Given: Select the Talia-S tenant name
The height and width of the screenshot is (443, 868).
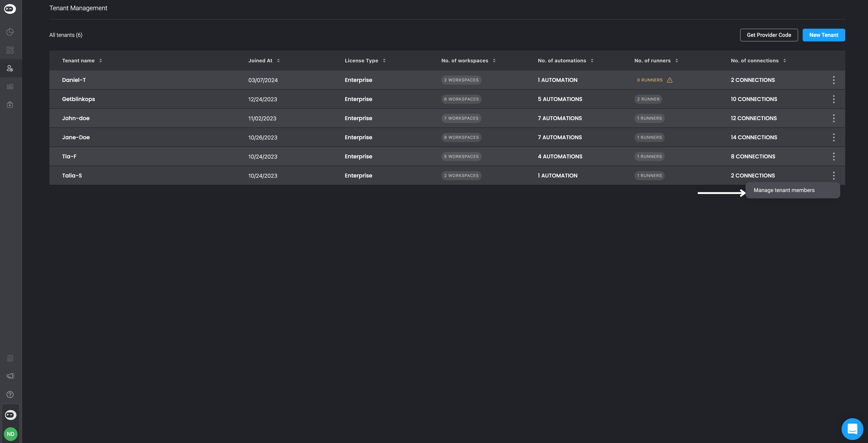Looking at the screenshot, I should pos(72,175).
